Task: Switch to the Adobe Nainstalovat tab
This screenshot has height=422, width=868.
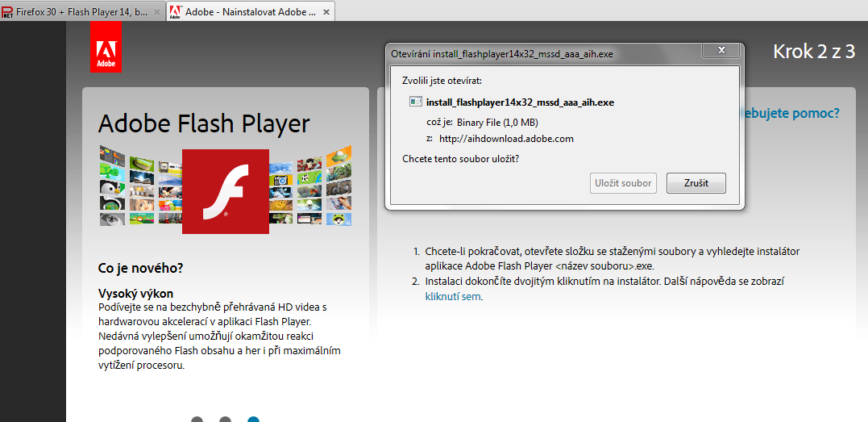Action: point(251,11)
